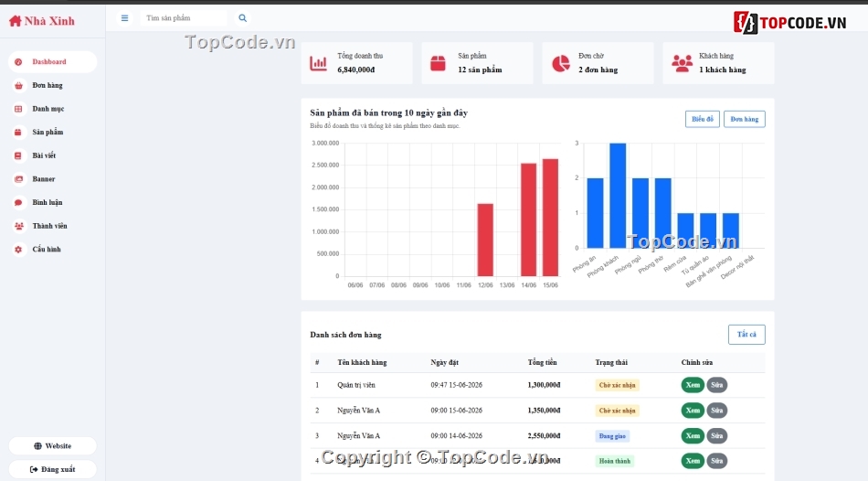Click the tallest blue Phòng khách bar

(x=618, y=196)
